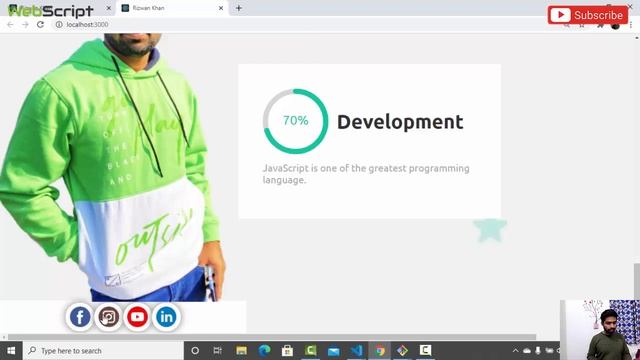Click the OneDrive cloud tray icon

(527, 351)
